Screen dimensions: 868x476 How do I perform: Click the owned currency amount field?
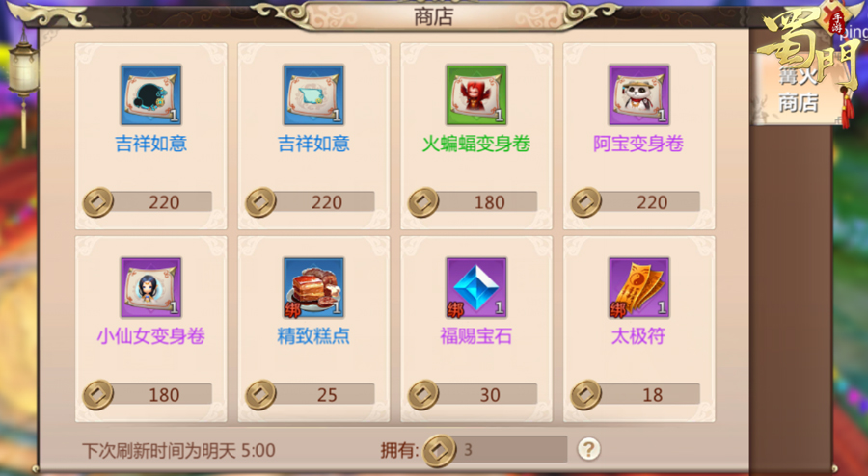(496, 449)
